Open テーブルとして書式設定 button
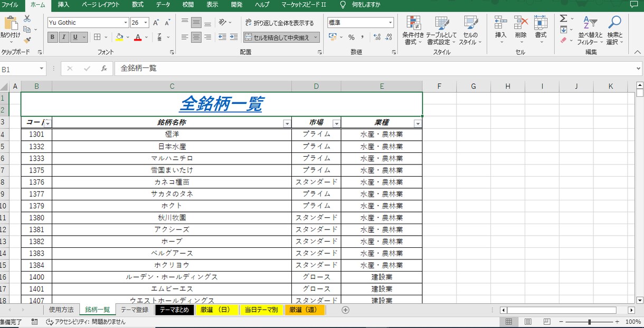 441,30
